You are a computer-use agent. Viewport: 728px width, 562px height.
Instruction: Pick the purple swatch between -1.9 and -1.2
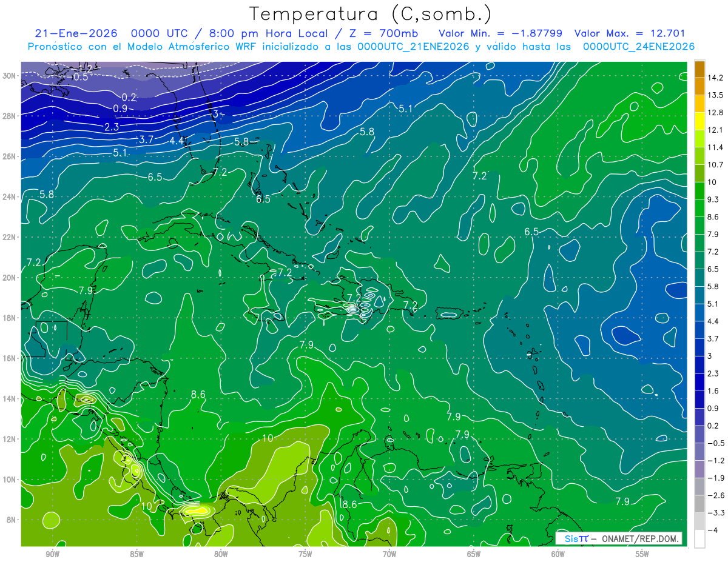[699, 469]
